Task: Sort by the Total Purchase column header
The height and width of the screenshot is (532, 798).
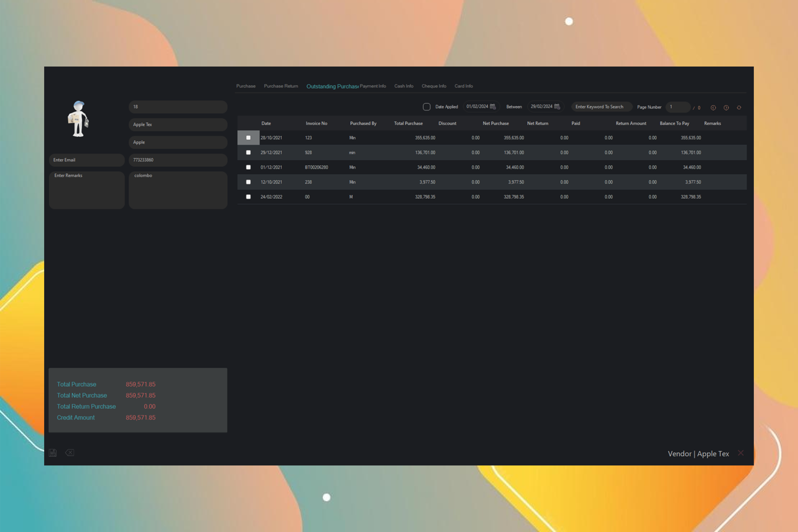Action: [409, 123]
